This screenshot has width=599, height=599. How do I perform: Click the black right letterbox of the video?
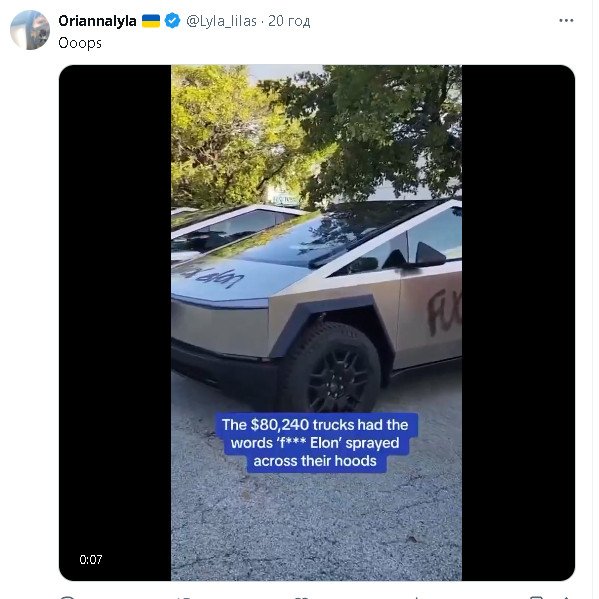(x=518, y=323)
